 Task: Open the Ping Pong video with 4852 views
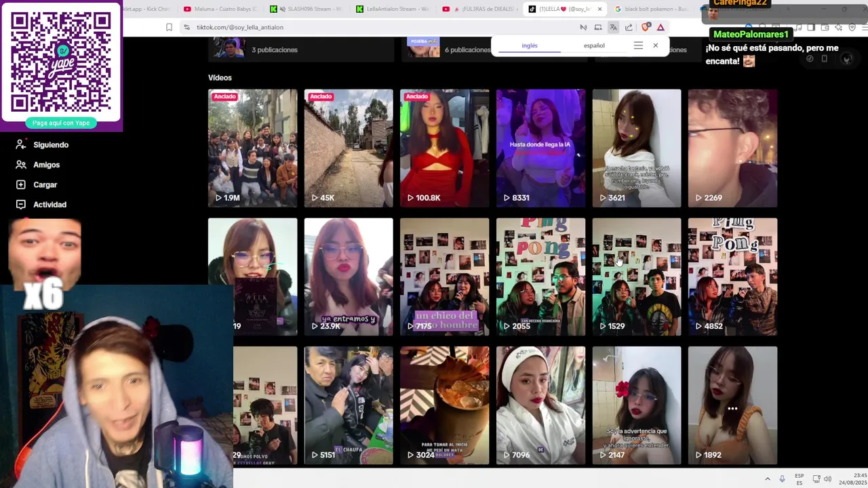(x=732, y=277)
